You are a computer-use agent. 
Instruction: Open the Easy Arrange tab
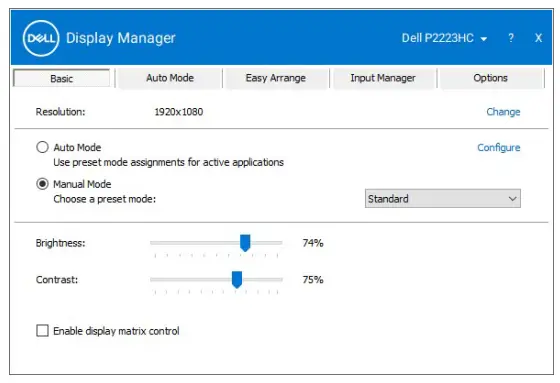(x=275, y=78)
